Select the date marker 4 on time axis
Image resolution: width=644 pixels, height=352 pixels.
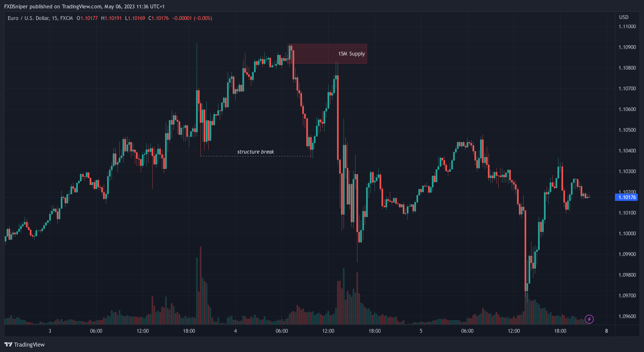(235, 331)
